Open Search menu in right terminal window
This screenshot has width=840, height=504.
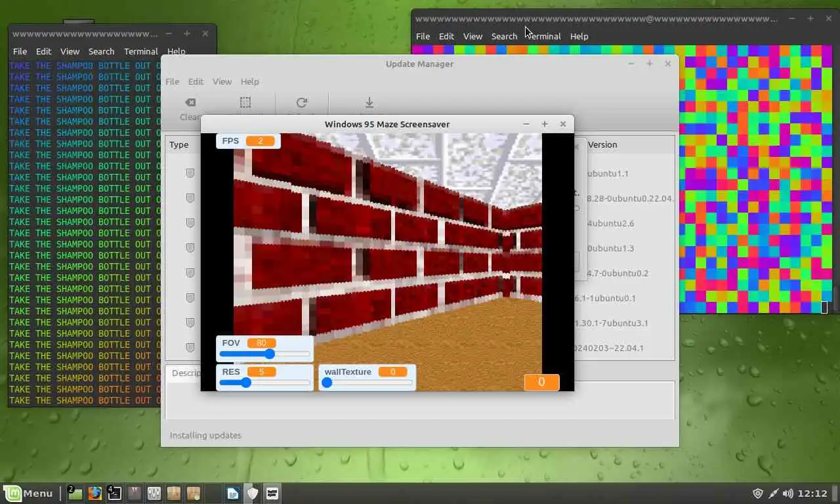pos(504,36)
